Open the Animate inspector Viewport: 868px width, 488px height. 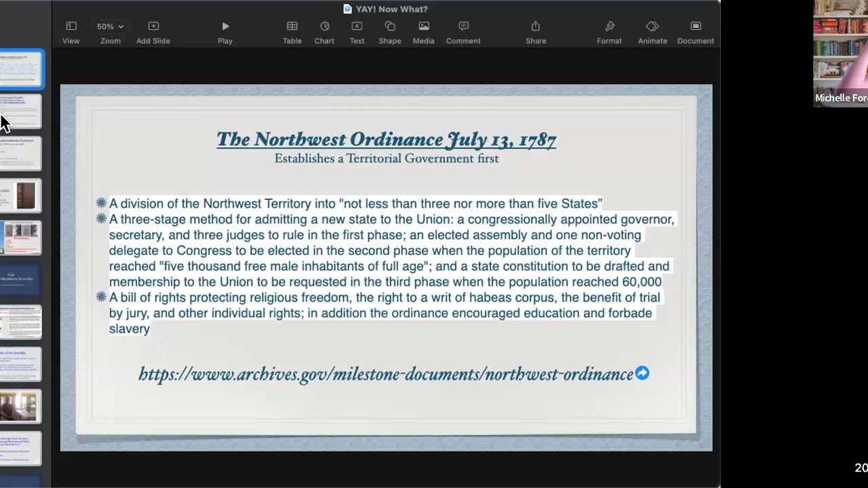(x=652, y=32)
